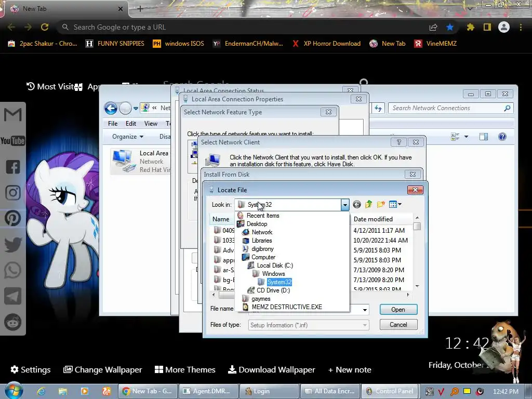This screenshot has height=399, width=532.
Task: Open the windows ISOS bookmark
Action: tap(179, 44)
